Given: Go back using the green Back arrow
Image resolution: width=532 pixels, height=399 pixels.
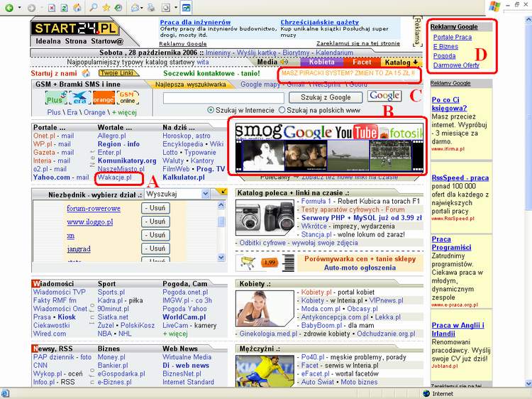Looking at the screenshot, I should coord(9,8).
